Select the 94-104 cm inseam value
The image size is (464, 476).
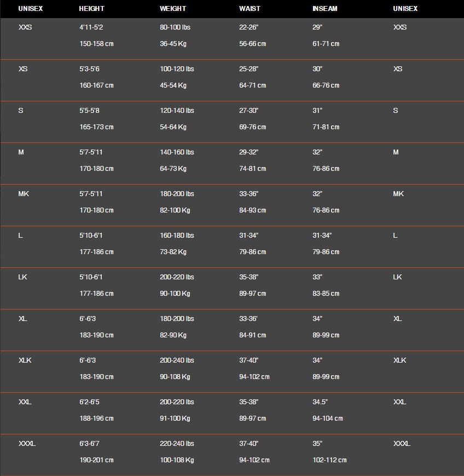pyautogui.click(x=328, y=418)
